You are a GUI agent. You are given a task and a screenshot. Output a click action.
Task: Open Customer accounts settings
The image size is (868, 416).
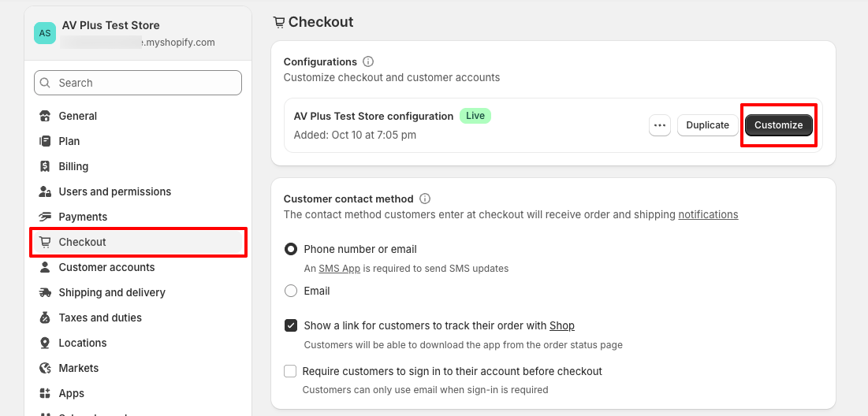(138, 267)
